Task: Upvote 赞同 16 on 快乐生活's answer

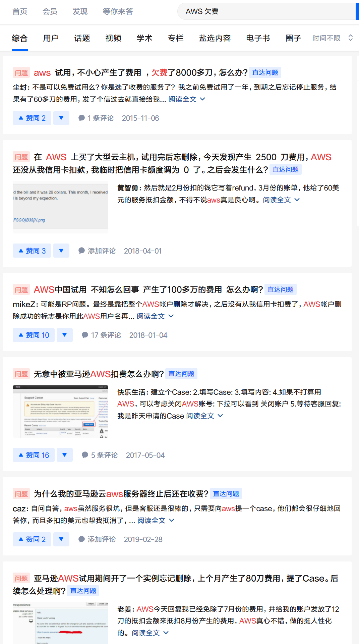Action: (34, 455)
